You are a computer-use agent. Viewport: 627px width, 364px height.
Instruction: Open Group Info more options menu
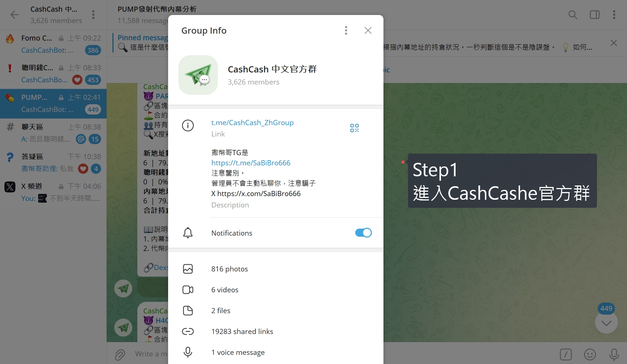coord(346,30)
